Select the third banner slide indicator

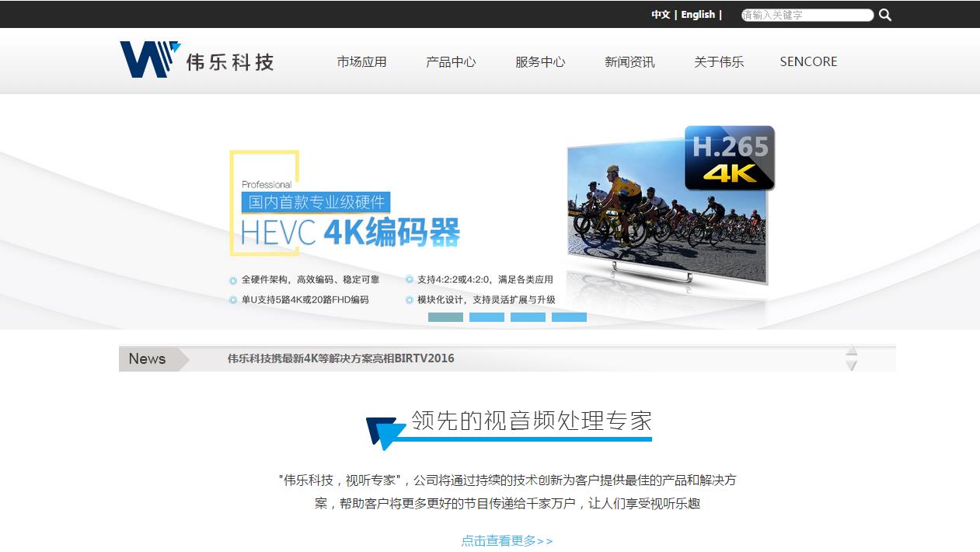(528, 317)
